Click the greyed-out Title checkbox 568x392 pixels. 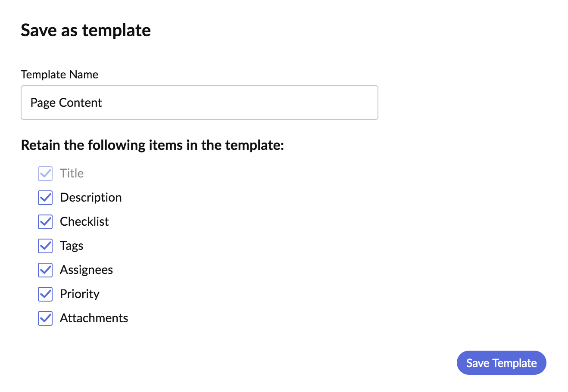pyautogui.click(x=45, y=174)
